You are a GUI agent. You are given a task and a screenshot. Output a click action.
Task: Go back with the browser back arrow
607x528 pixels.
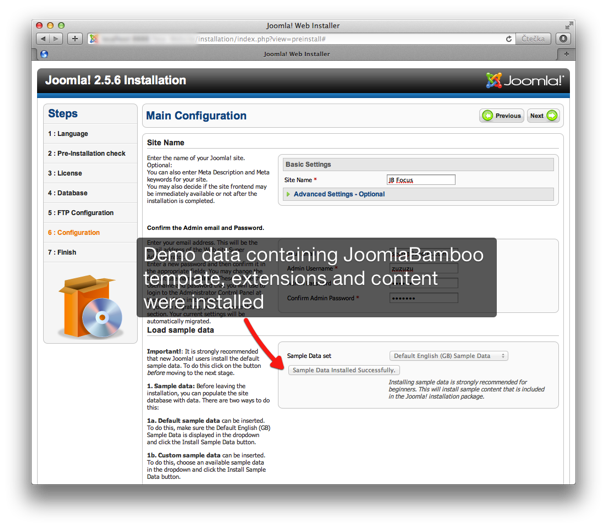click(43, 39)
